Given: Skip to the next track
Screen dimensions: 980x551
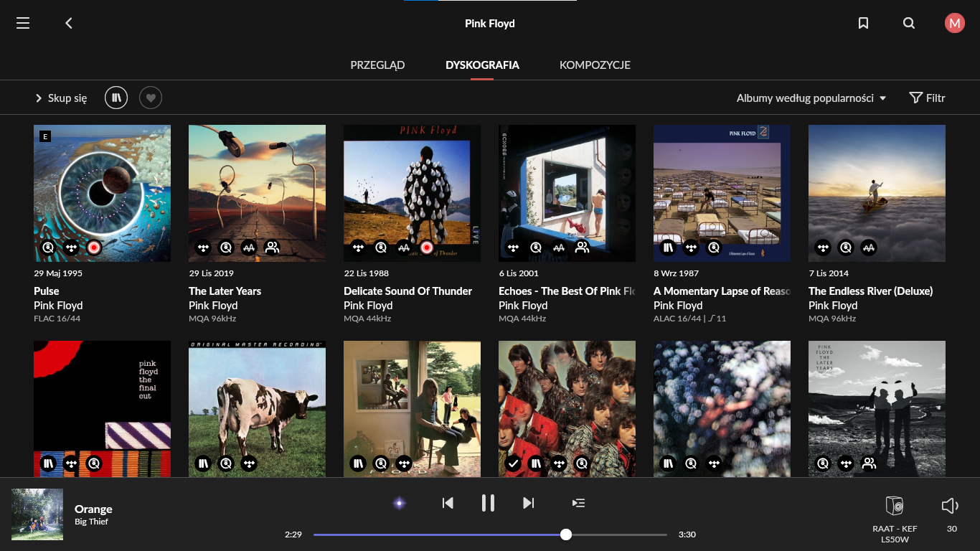Looking at the screenshot, I should click(528, 503).
